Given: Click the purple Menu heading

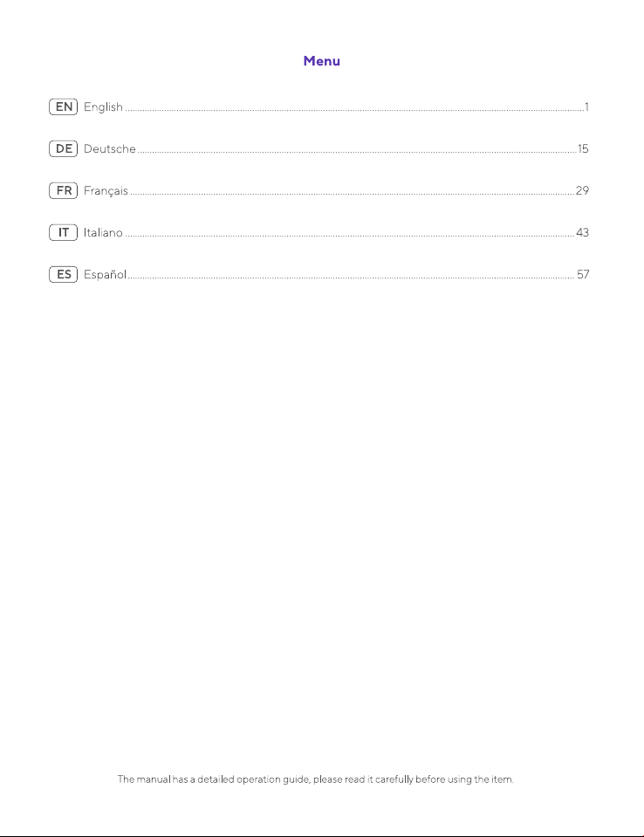Looking at the screenshot, I should [322, 61].
